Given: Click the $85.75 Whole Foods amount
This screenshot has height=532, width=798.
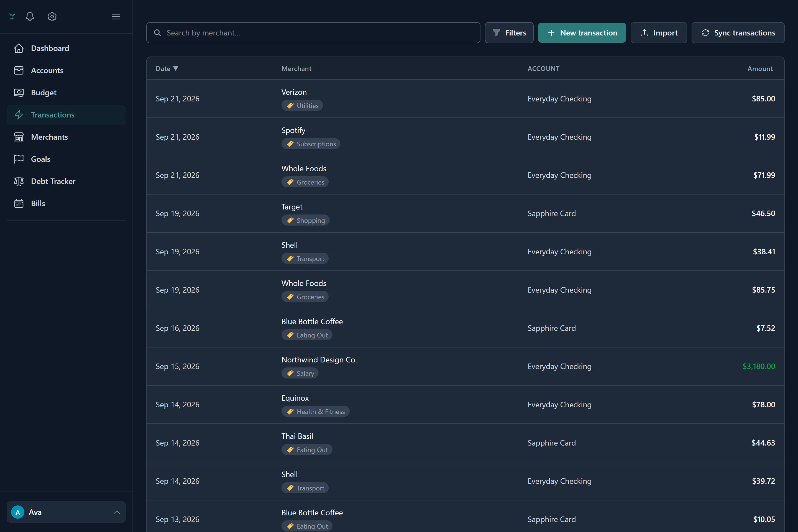Looking at the screenshot, I should tap(763, 290).
